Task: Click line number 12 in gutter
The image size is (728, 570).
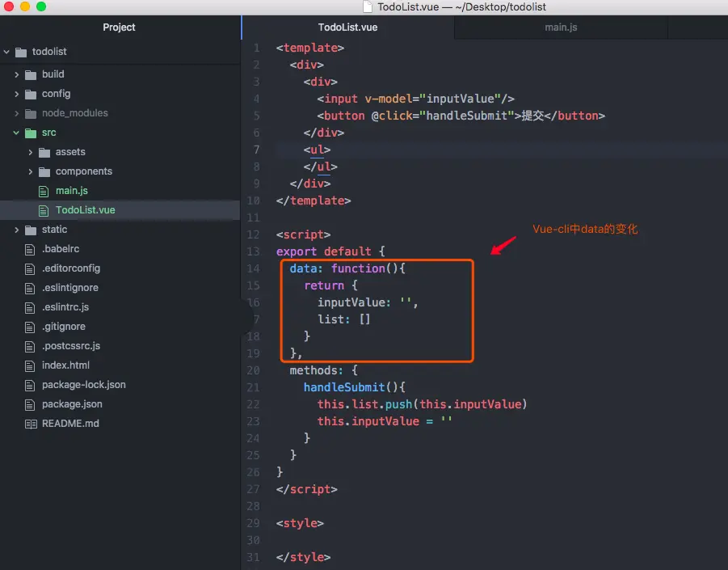Action: click(x=253, y=234)
